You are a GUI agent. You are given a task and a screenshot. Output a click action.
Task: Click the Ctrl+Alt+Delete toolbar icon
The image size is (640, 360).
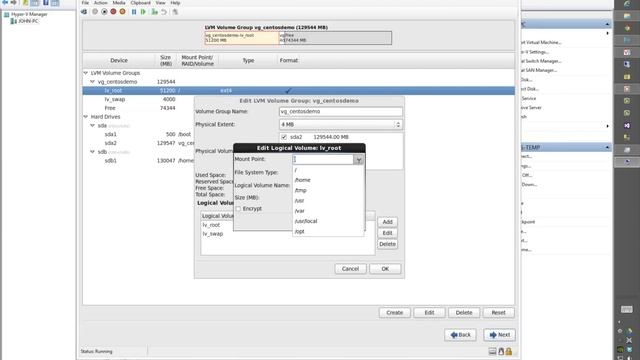tap(84, 12)
